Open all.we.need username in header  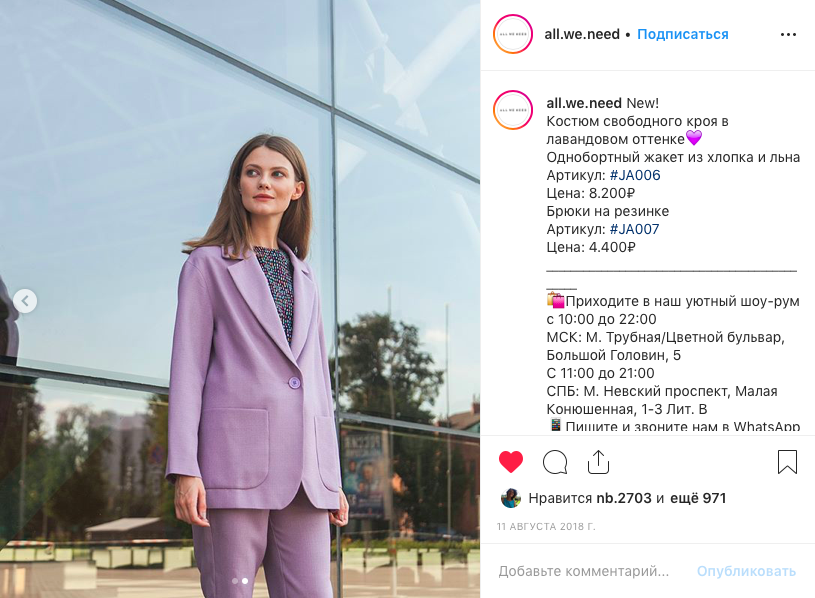(582, 34)
